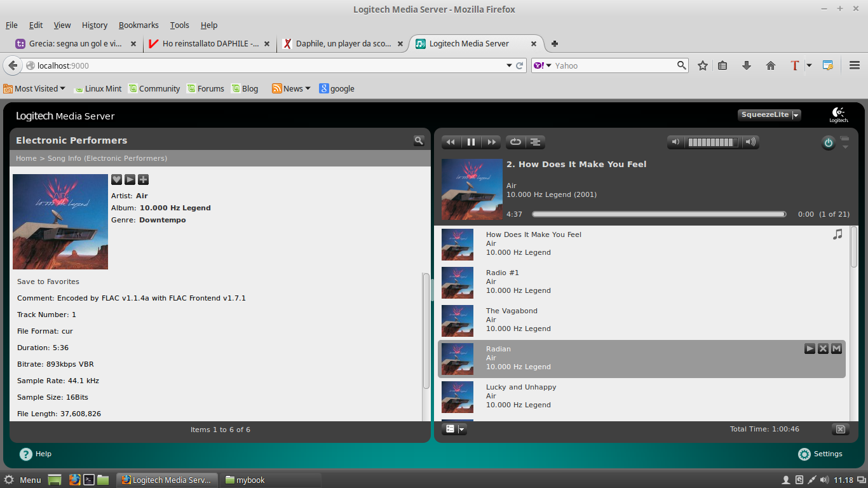This screenshot has width=868, height=488.
Task: Open the playlist view mode dropdown
Action: click(x=454, y=430)
